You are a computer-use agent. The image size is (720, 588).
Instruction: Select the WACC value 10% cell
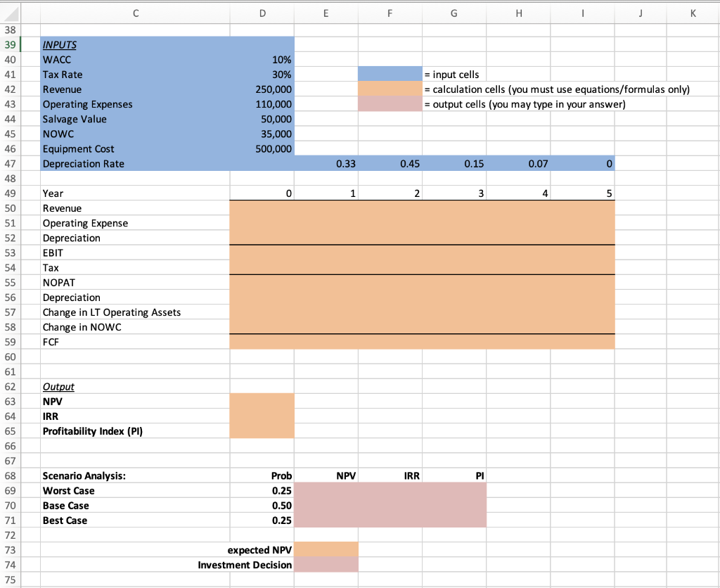click(262, 60)
